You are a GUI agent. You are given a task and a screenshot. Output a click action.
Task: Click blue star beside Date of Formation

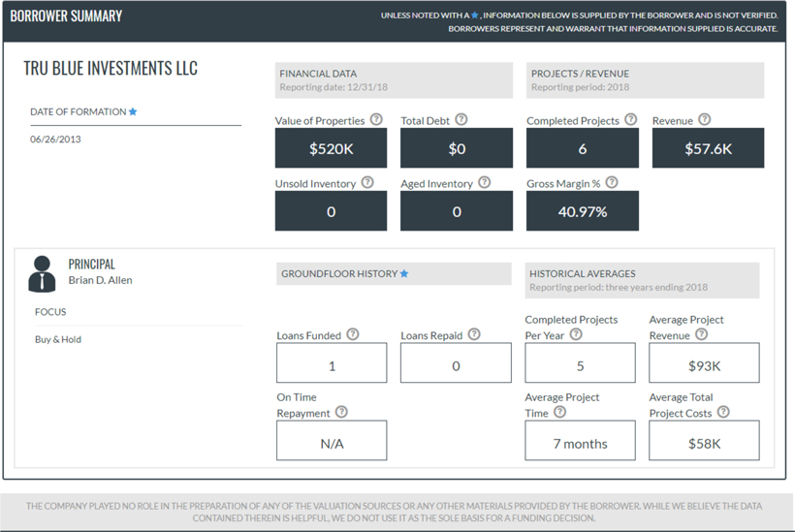click(x=133, y=112)
